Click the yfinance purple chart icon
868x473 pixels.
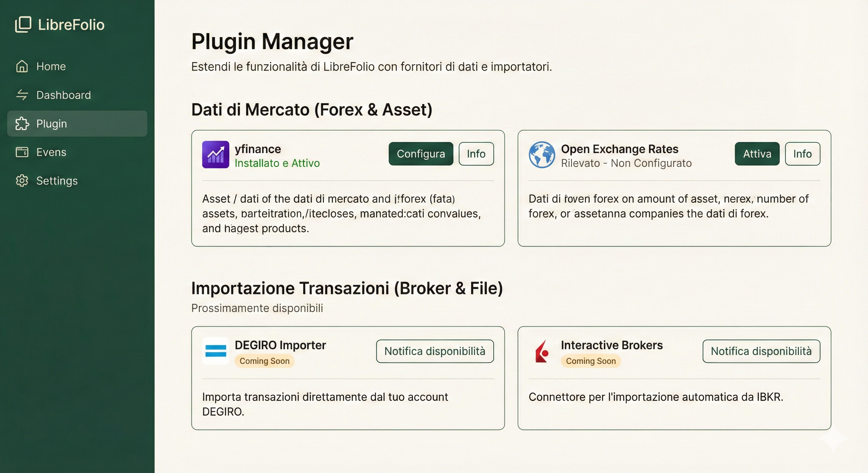[x=216, y=155]
